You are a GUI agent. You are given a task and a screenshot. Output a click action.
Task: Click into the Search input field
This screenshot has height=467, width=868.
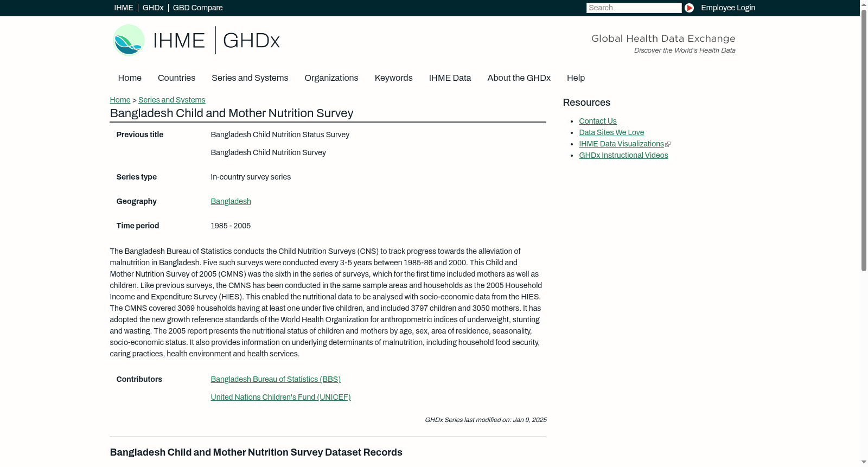tap(634, 8)
